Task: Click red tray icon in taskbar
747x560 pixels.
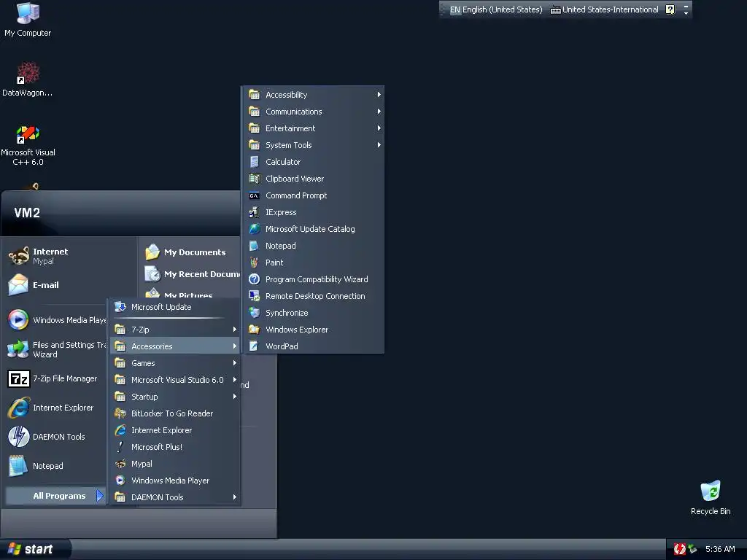Action: pyautogui.click(x=679, y=549)
